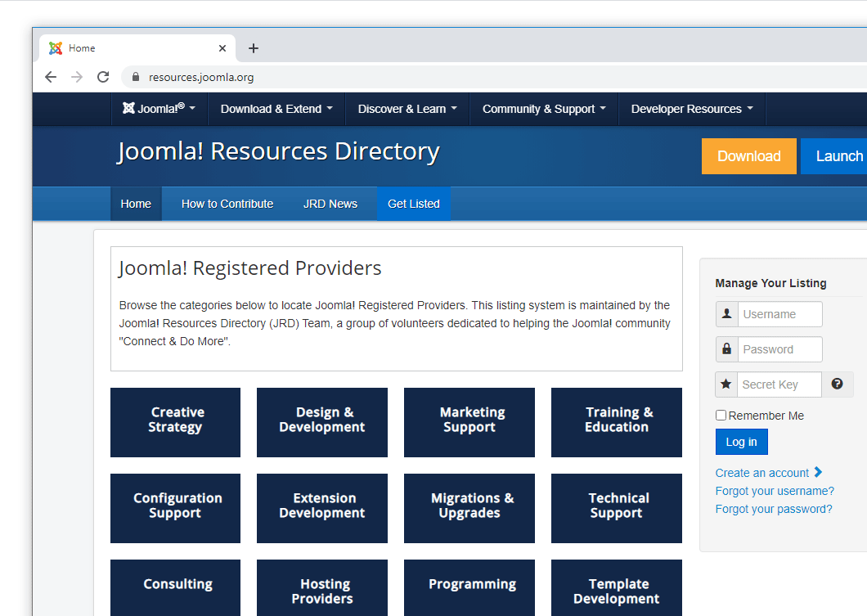Open the Hosting Providers category

point(321,588)
